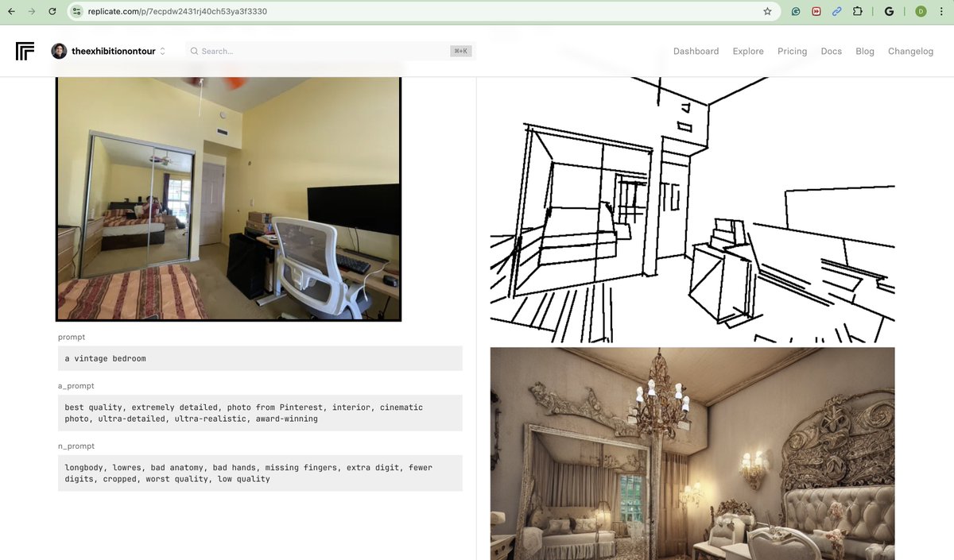Bookmark this page with the star icon

pyautogui.click(x=766, y=11)
